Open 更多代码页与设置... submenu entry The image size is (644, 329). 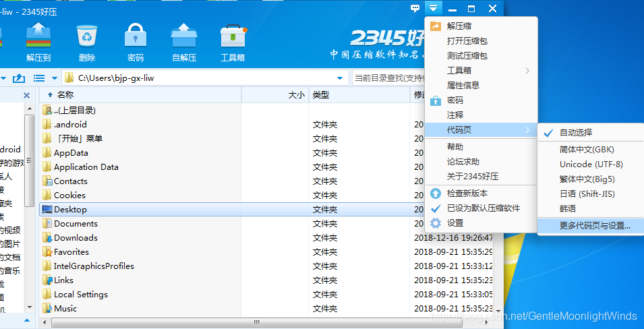(x=591, y=225)
